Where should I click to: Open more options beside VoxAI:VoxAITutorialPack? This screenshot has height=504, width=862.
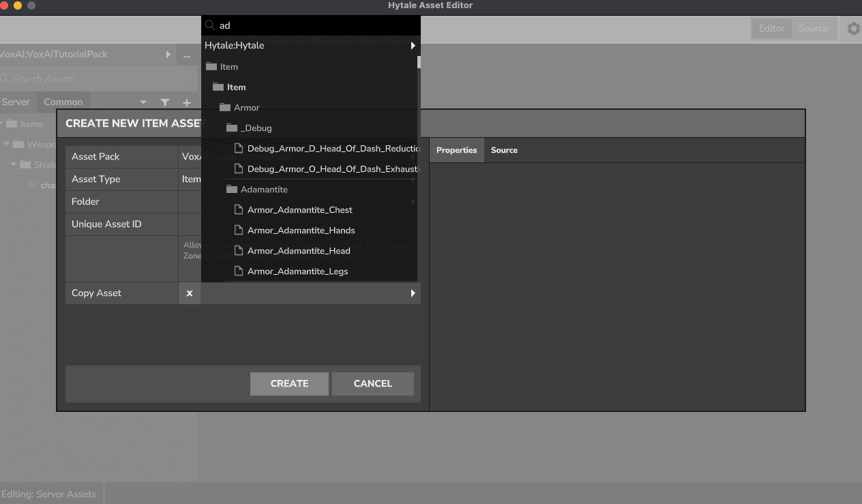coord(187,55)
